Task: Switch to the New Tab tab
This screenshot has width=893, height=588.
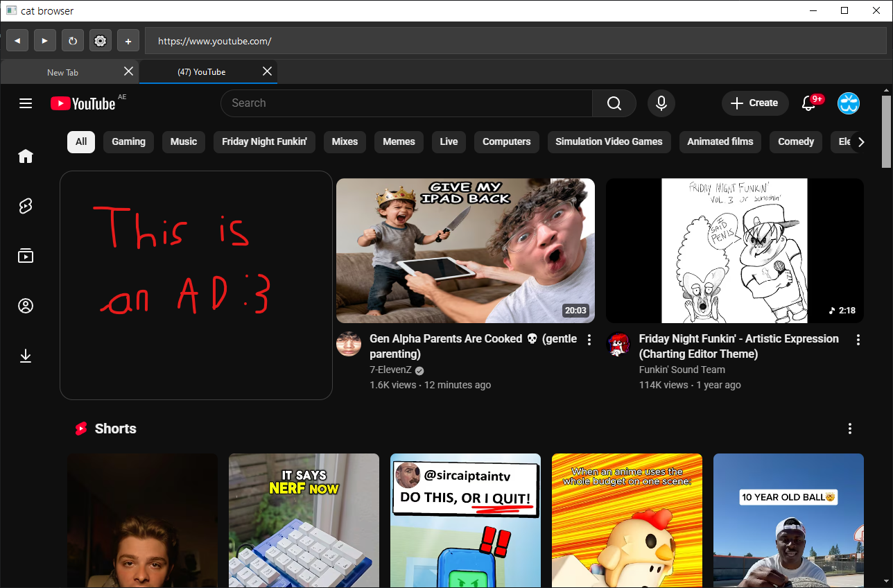Action: (x=63, y=72)
